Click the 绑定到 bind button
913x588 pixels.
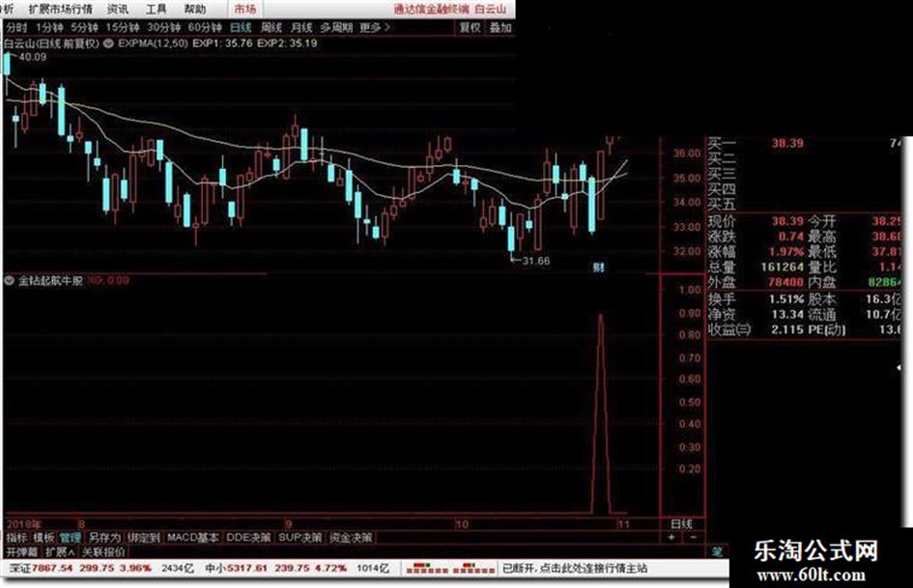(x=143, y=538)
